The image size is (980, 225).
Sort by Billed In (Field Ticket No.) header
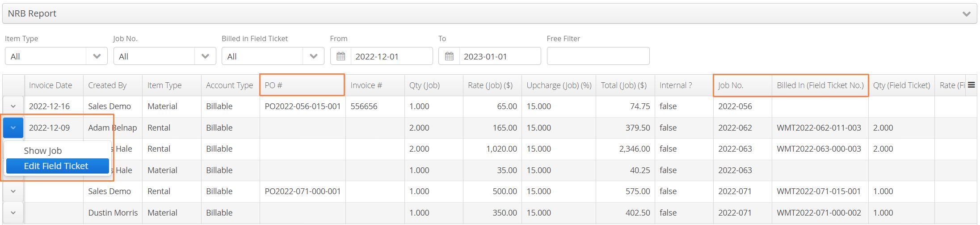(820, 85)
